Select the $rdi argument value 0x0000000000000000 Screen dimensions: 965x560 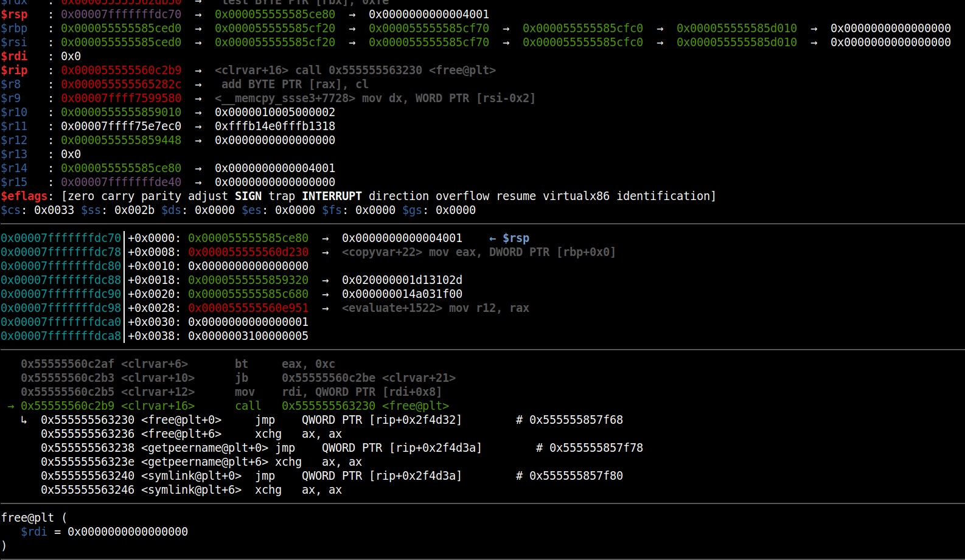pyautogui.click(x=128, y=531)
